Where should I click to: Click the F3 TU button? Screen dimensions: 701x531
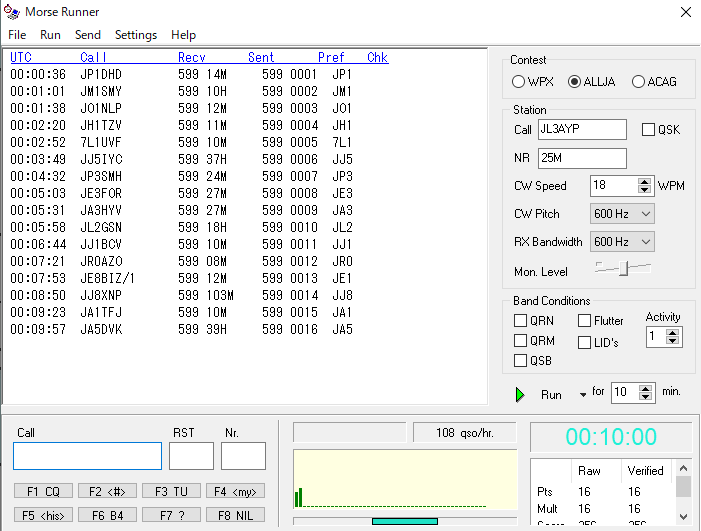(x=171, y=491)
